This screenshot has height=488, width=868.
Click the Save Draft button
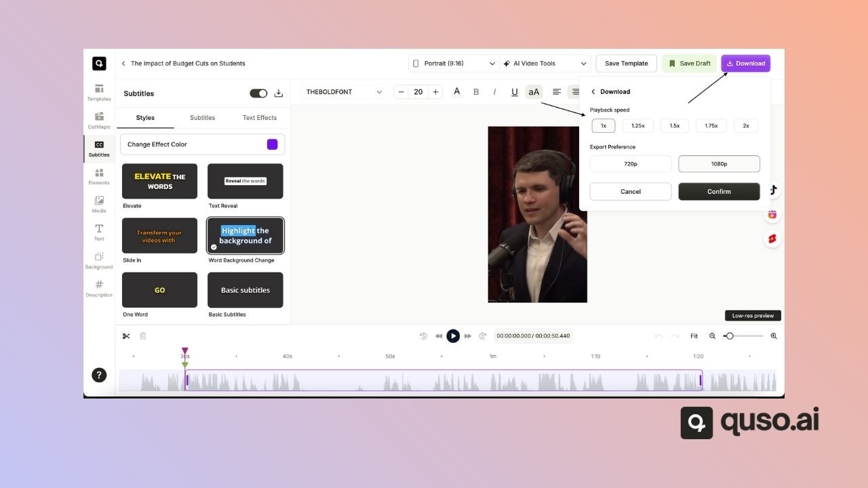point(689,64)
